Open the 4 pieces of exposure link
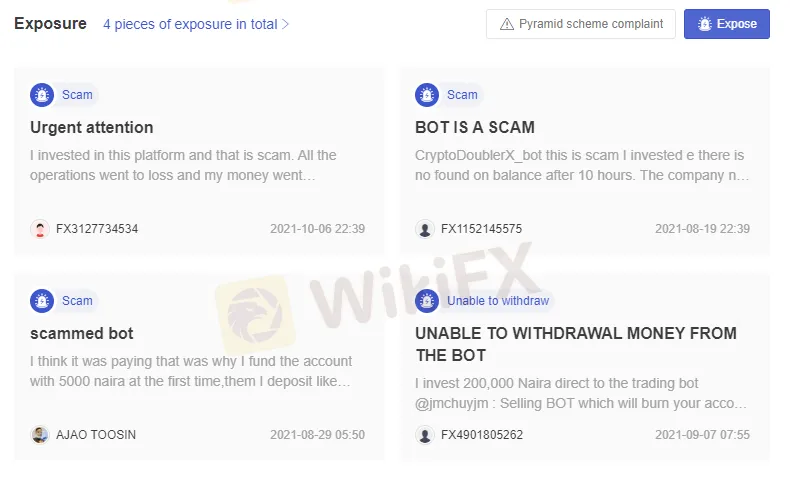792x488 pixels. click(190, 24)
